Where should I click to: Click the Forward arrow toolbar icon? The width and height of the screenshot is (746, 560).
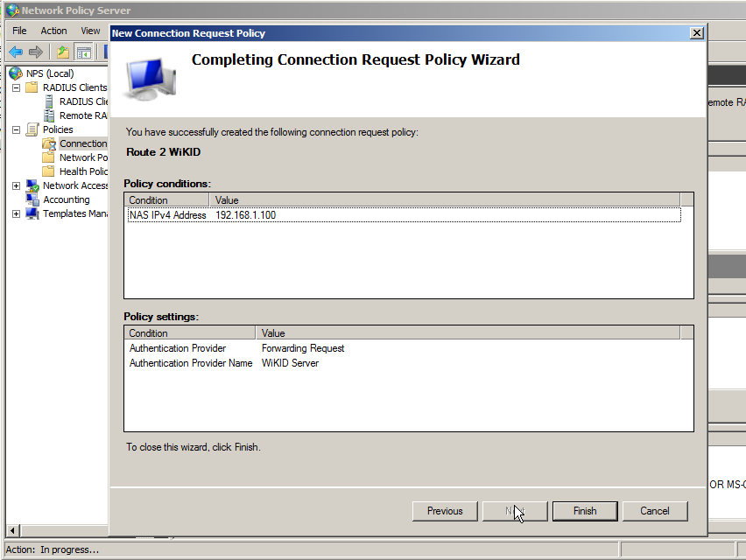pos(36,52)
